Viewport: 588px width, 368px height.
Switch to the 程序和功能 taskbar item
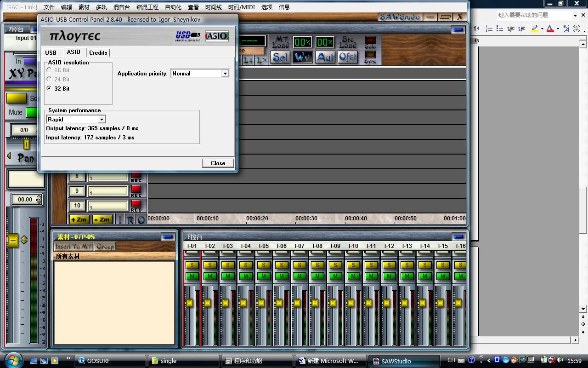click(256, 361)
